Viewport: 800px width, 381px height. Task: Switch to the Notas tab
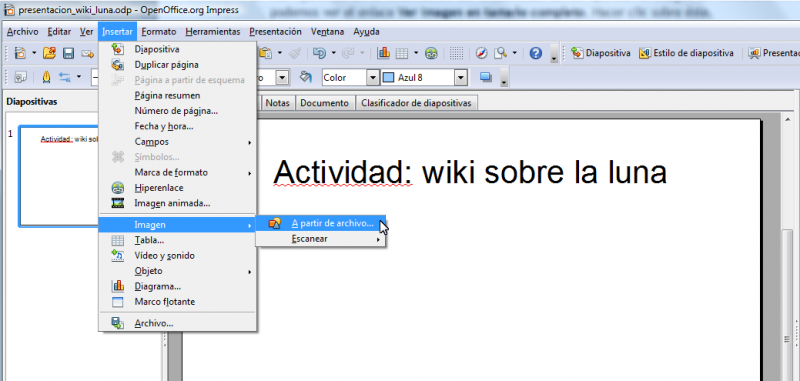[278, 103]
